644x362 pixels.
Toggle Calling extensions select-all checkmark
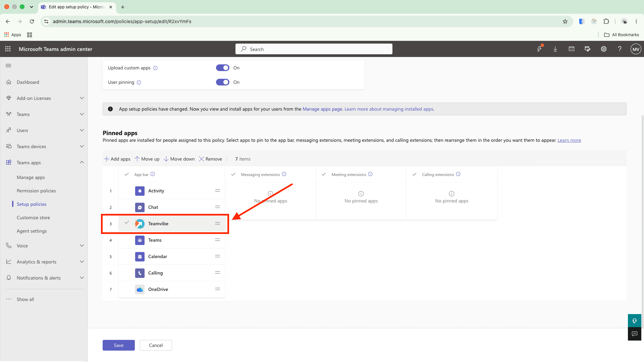point(415,174)
